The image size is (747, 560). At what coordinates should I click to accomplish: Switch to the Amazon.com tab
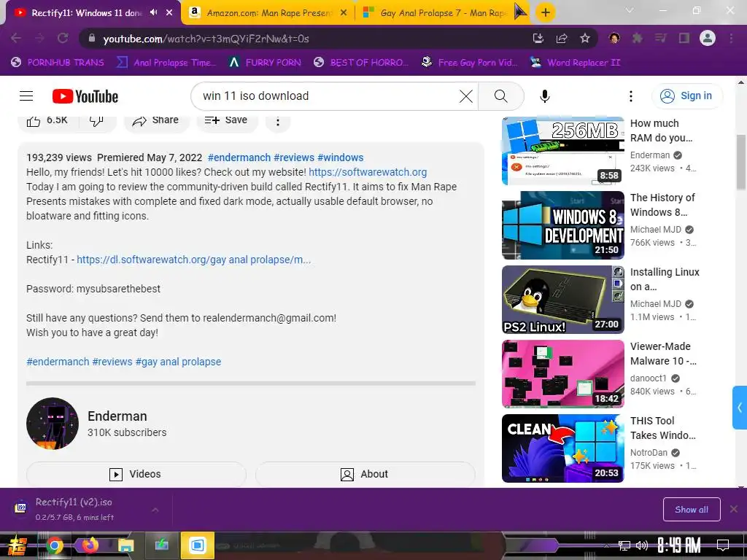point(268,12)
